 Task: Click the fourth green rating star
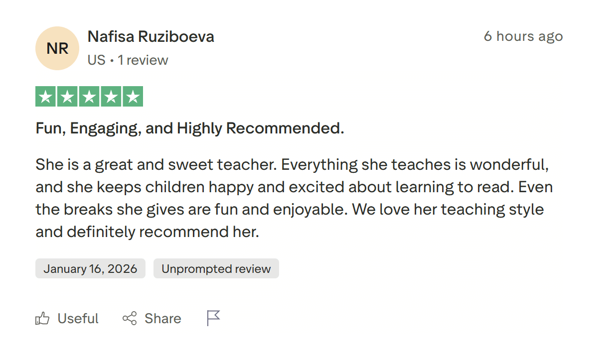tap(111, 97)
